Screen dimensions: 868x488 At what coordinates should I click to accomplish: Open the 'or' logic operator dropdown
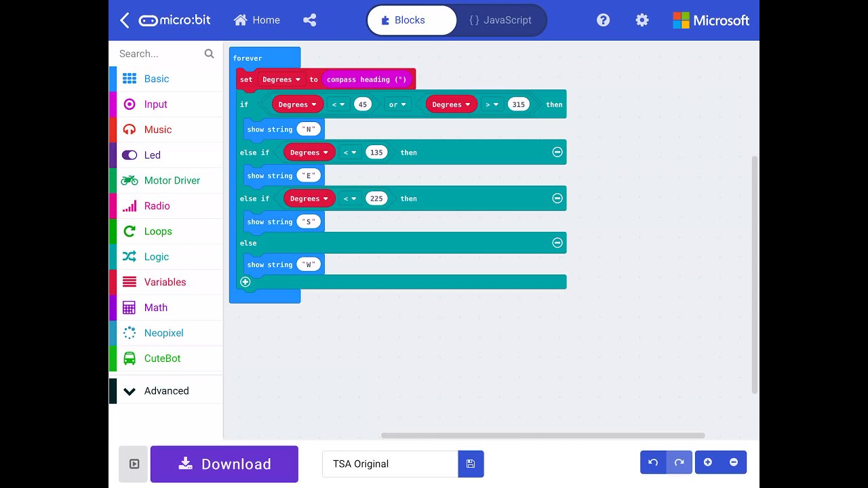397,104
